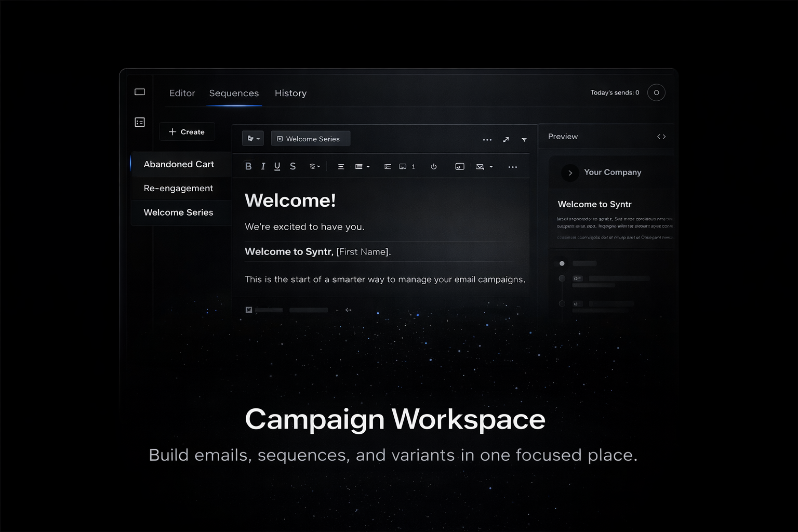The height and width of the screenshot is (532, 798).
Task: Open the filter icon in editor header
Action: point(524,140)
